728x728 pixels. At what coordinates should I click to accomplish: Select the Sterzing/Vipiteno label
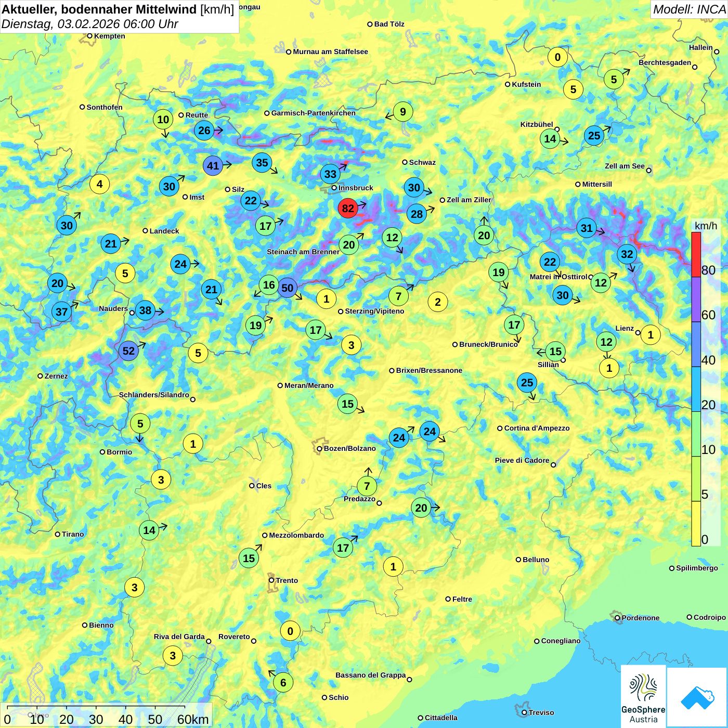coord(374,311)
